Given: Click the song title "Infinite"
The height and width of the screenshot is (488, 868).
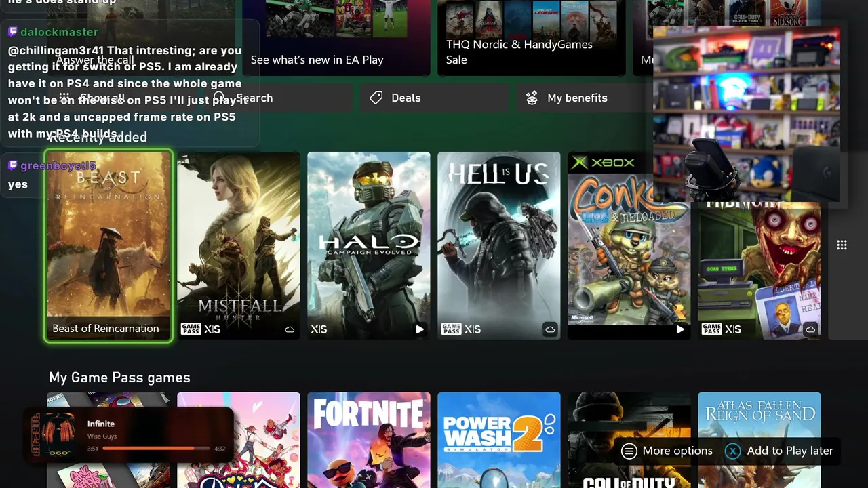Looking at the screenshot, I should [x=101, y=424].
